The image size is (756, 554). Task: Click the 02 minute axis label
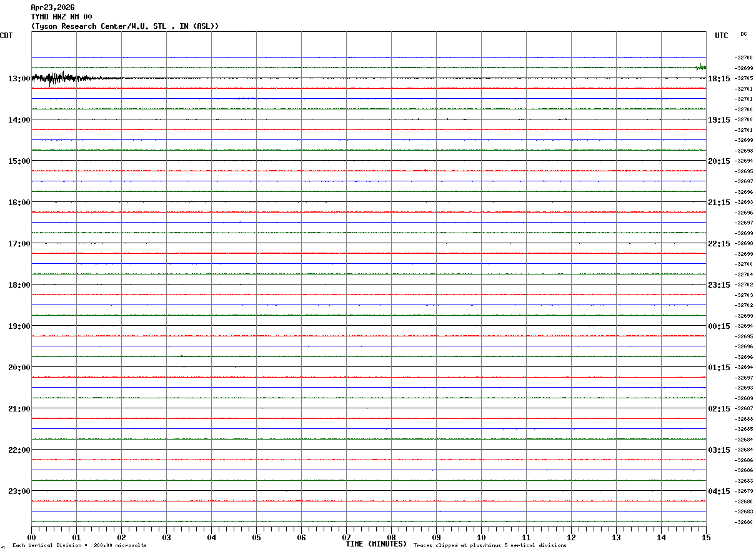122,538
